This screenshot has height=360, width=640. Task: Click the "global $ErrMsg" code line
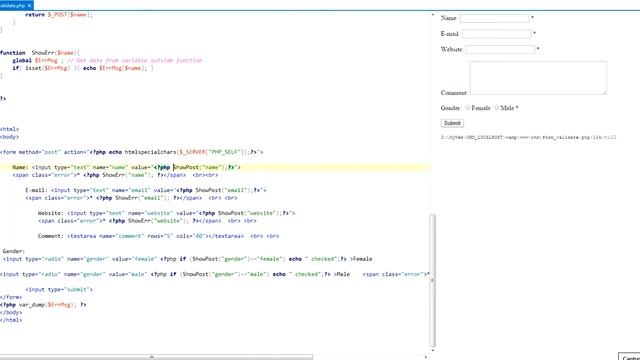coord(107,60)
